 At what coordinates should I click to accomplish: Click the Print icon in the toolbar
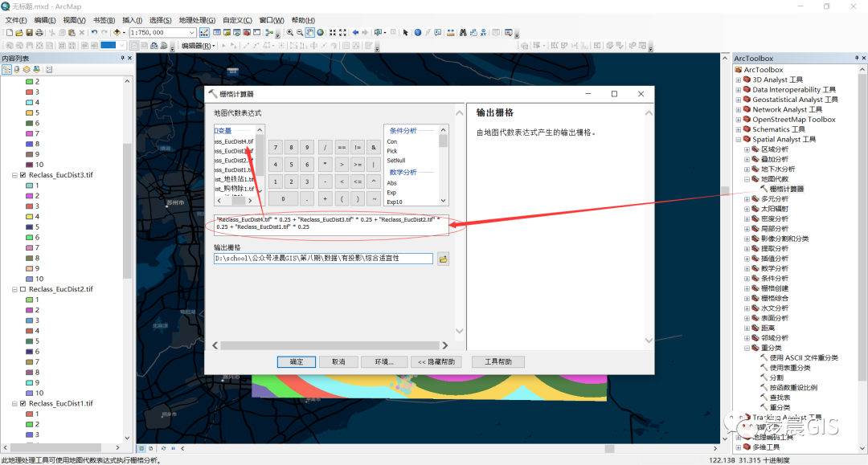(39, 33)
